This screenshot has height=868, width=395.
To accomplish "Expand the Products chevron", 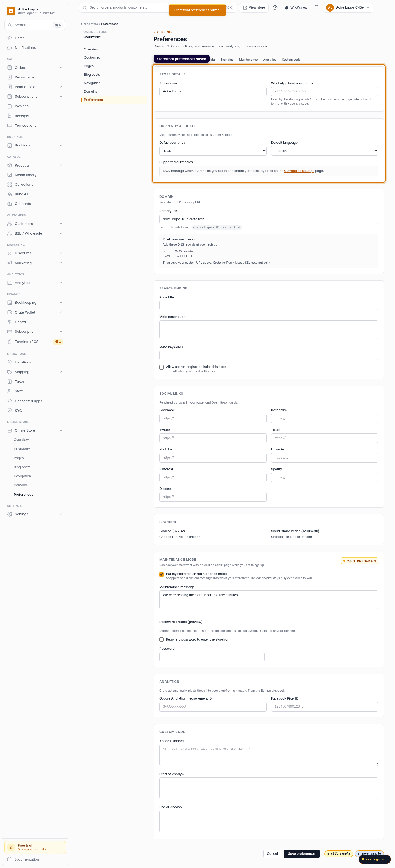I will coord(61,165).
